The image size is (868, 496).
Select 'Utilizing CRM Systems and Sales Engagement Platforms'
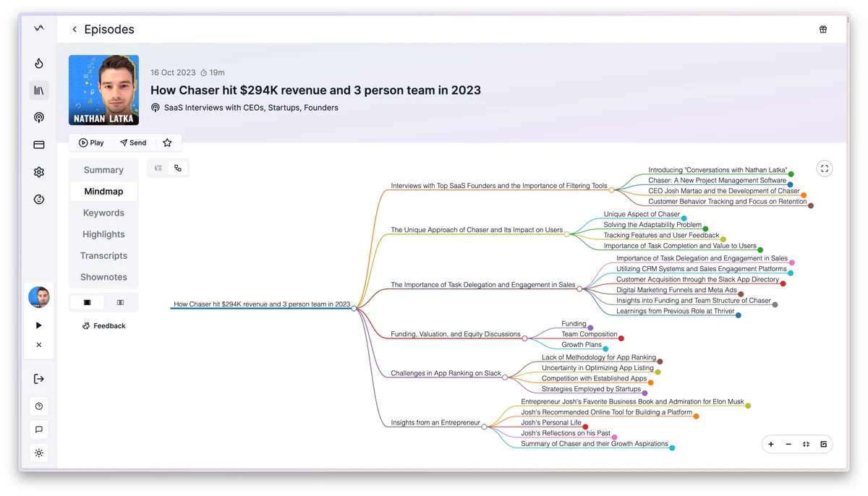click(x=702, y=269)
